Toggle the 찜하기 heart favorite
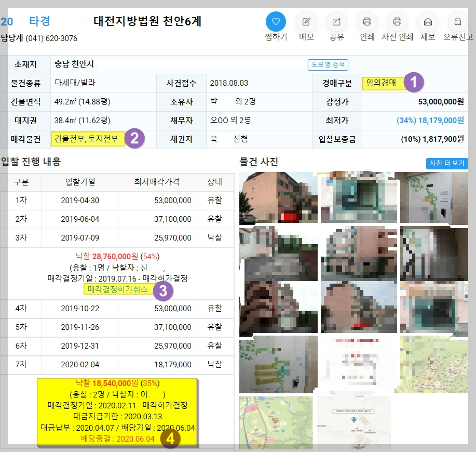Image resolution: width=476 pixels, height=452 pixels. tap(276, 22)
